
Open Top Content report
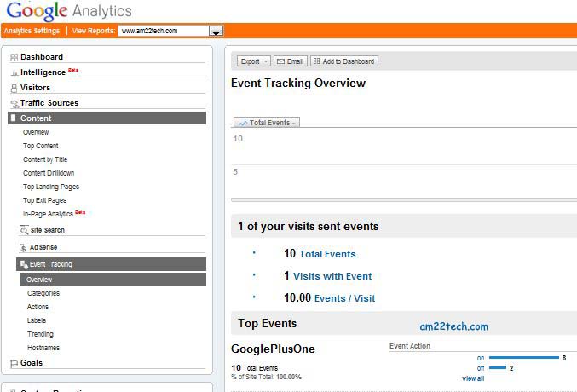(40, 146)
